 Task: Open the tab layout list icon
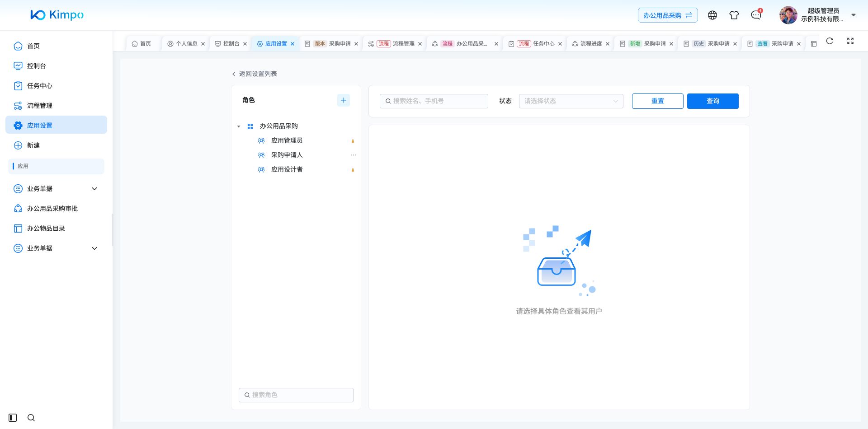pos(814,44)
